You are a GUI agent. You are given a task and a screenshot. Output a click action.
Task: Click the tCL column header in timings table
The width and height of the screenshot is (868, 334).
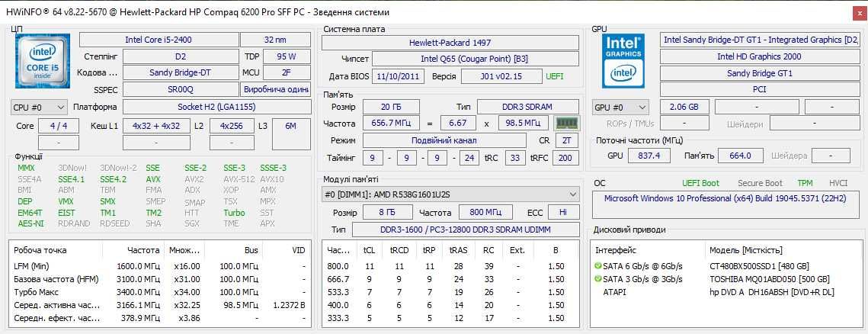point(370,250)
